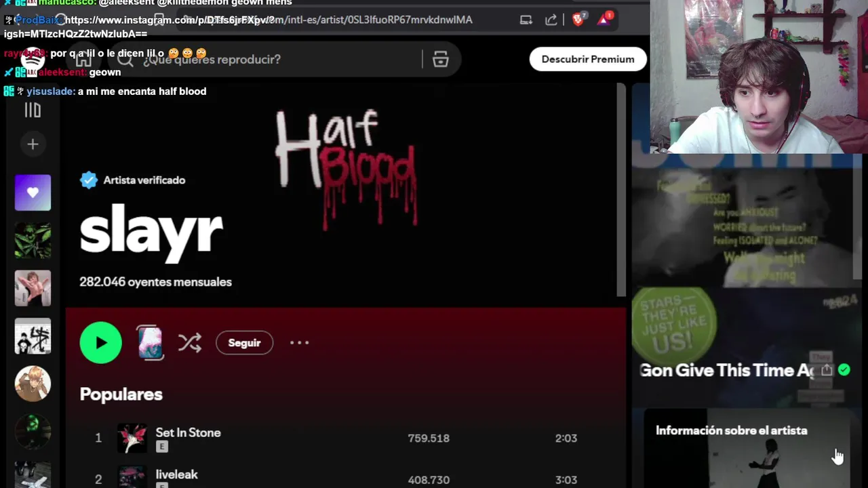Open the artist pick thumbnail beside the play button

coord(150,342)
